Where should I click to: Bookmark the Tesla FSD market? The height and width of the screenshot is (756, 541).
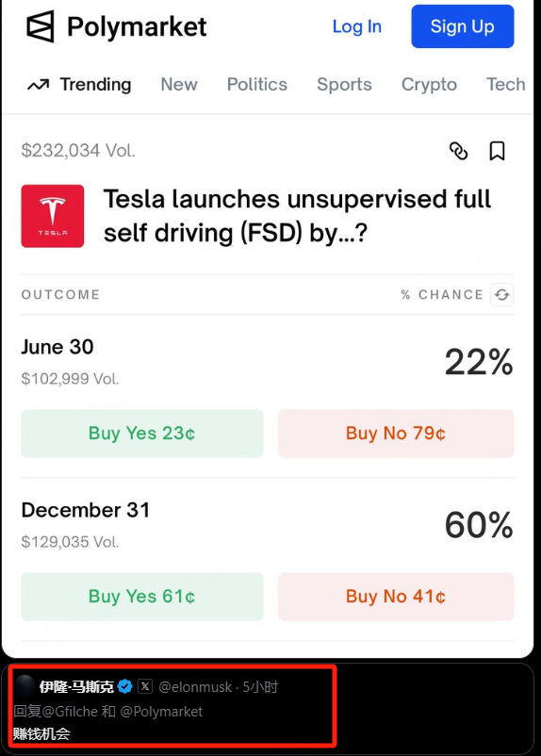click(497, 151)
